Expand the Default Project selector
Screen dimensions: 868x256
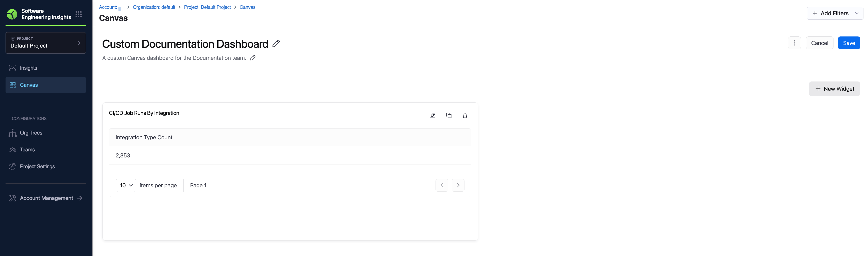[45, 43]
